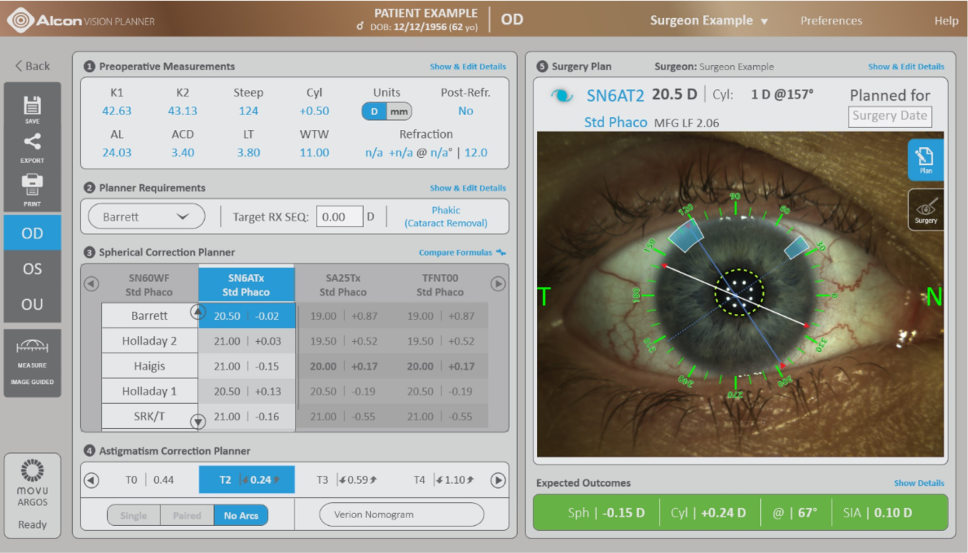968x553 pixels.
Task: Open Preferences menu
Action: click(x=831, y=20)
